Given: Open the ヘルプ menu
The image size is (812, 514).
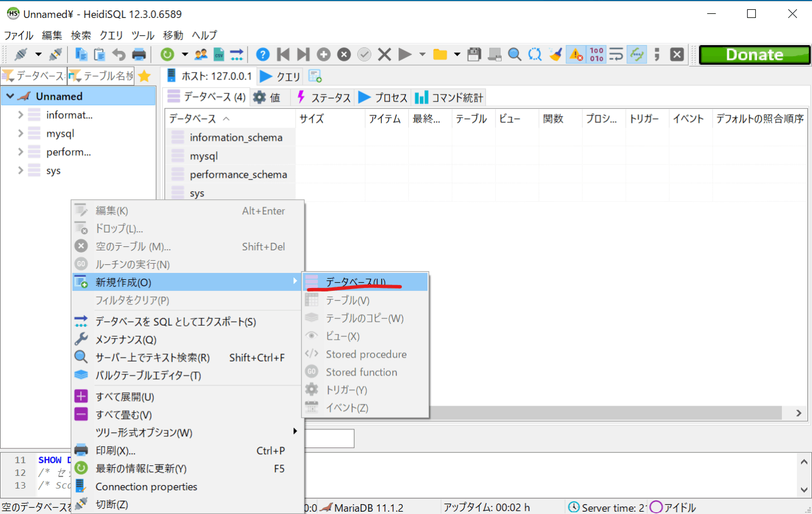Looking at the screenshot, I should click(204, 35).
